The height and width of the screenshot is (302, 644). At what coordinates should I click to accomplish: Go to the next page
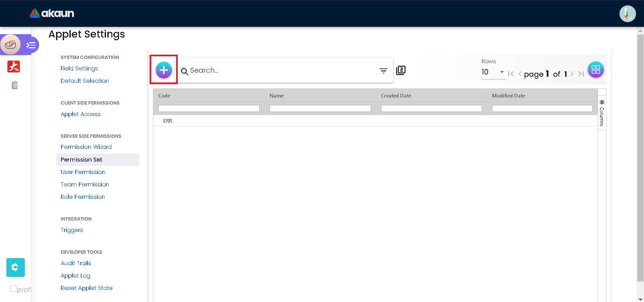(572, 74)
